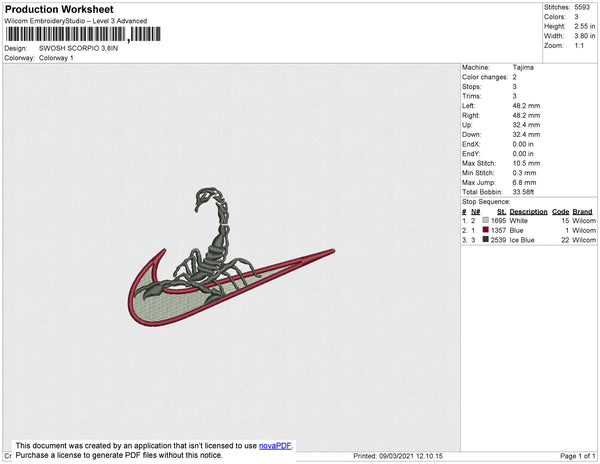Click the scorpion swoosh embroidery design preview

click(231, 257)
